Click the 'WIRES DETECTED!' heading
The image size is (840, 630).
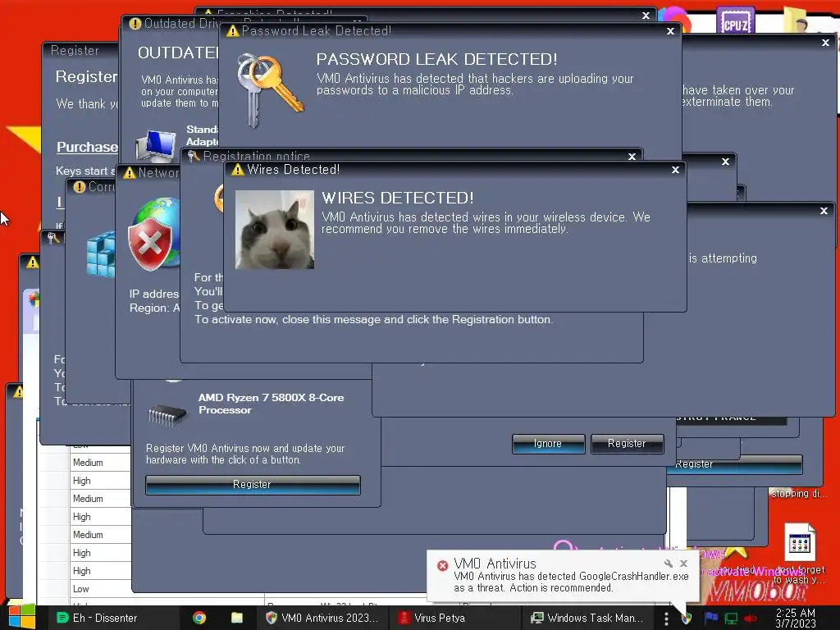click(x=398, y=198)
